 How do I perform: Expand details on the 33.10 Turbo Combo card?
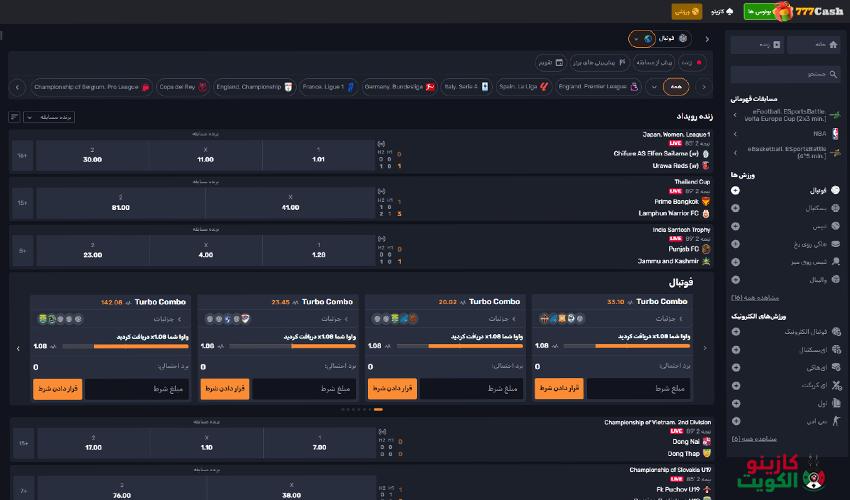pyautogui.click(x=667, y=319)
